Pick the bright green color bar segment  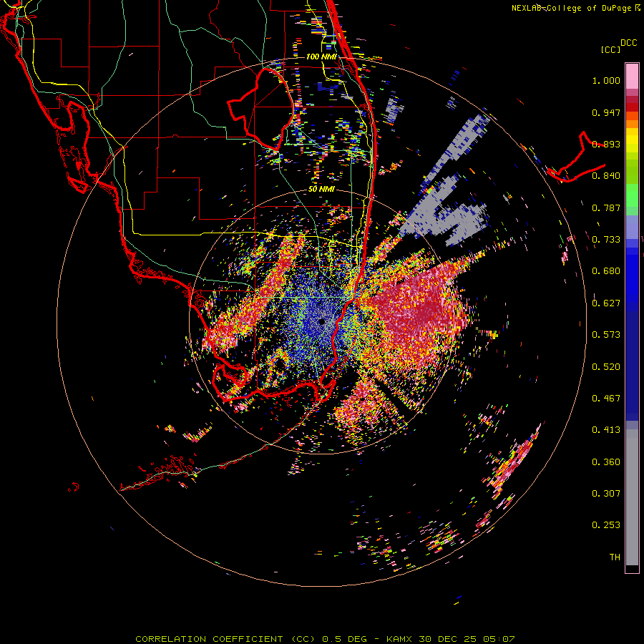[632, 195]
